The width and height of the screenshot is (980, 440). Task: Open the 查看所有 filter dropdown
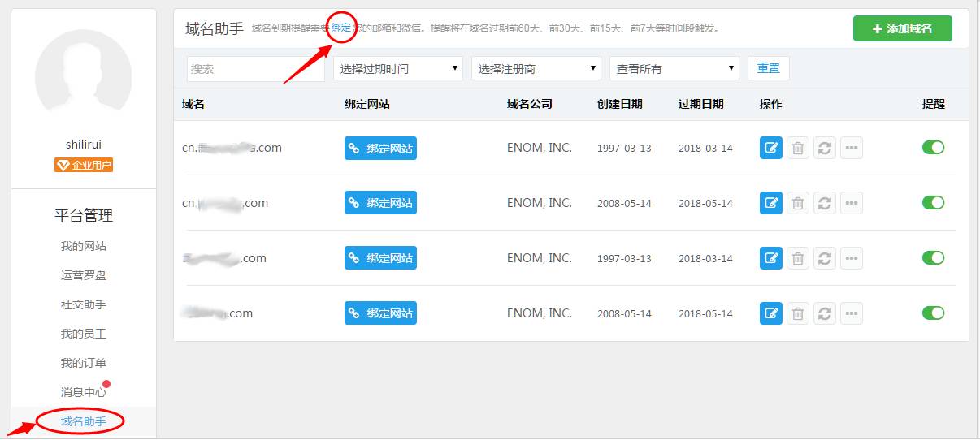(x=674, y=69)
